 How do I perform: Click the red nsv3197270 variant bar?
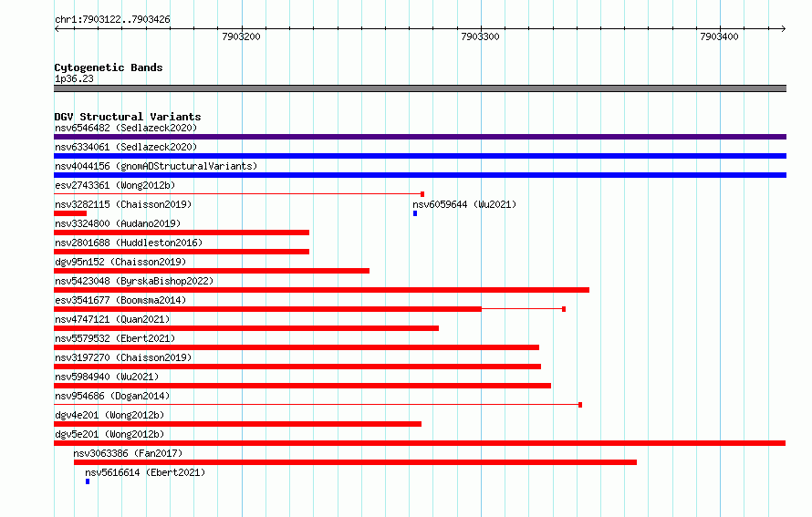coord(297,367)
